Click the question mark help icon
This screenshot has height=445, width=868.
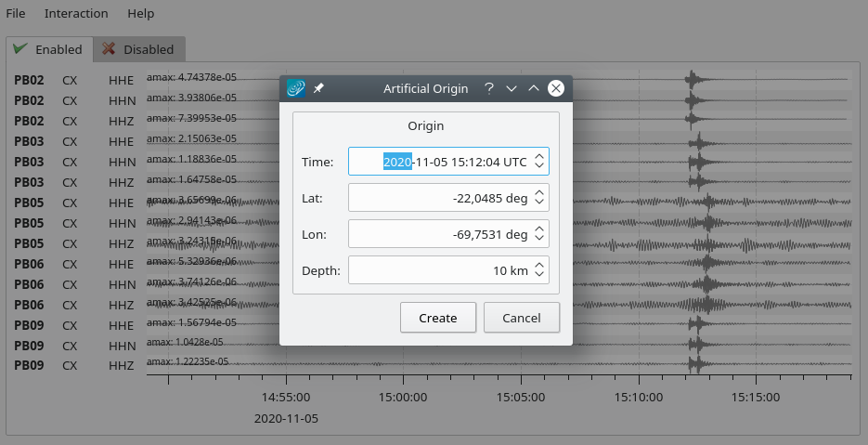(488, 88)
